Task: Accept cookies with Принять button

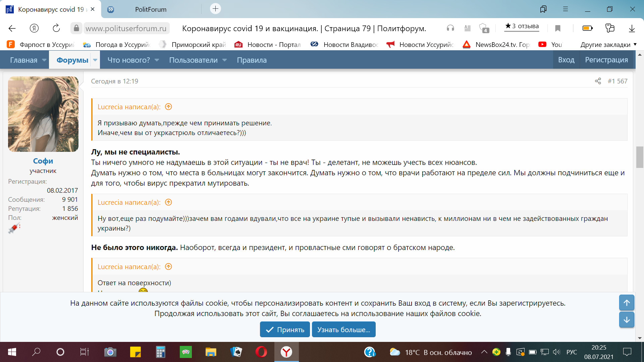Action: 285,329
